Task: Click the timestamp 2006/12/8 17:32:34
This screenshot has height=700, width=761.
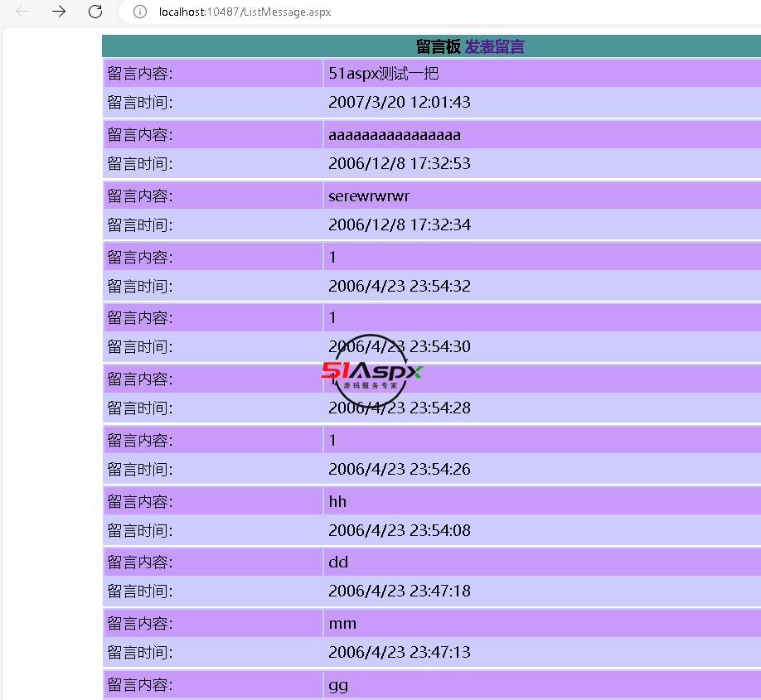Action: (x=400, y=224)
